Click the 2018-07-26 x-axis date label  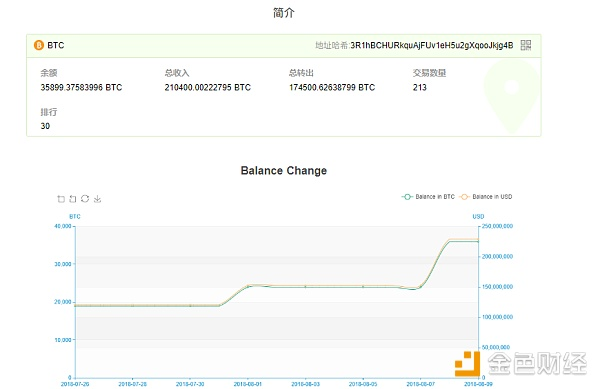[x=75, y=384]
